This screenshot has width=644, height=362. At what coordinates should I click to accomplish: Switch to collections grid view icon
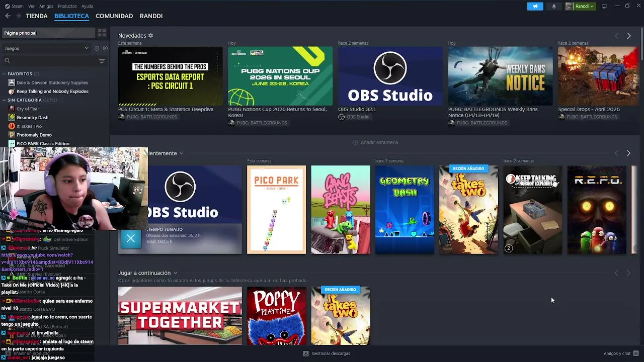tap(102, 33)
